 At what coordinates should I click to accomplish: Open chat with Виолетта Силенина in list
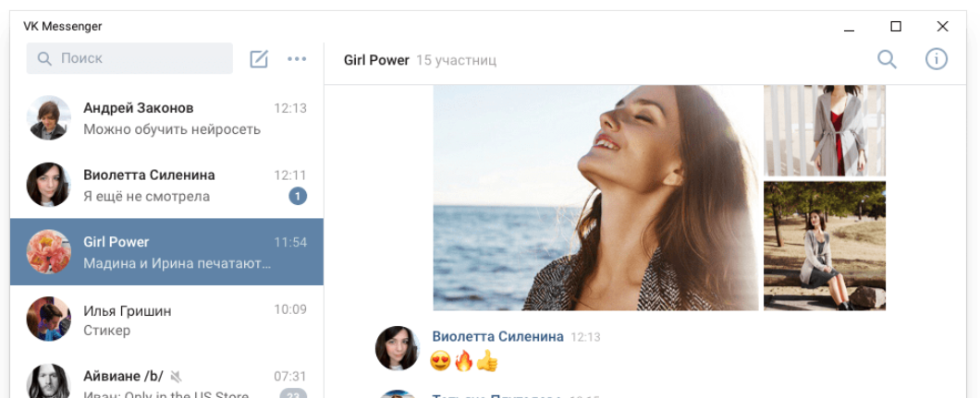166,185
